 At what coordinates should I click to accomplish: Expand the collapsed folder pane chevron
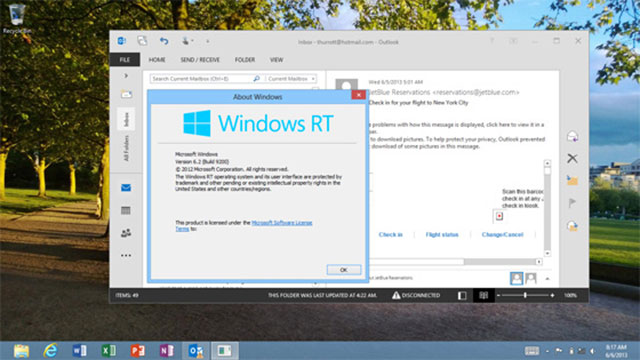coord(126,76)
